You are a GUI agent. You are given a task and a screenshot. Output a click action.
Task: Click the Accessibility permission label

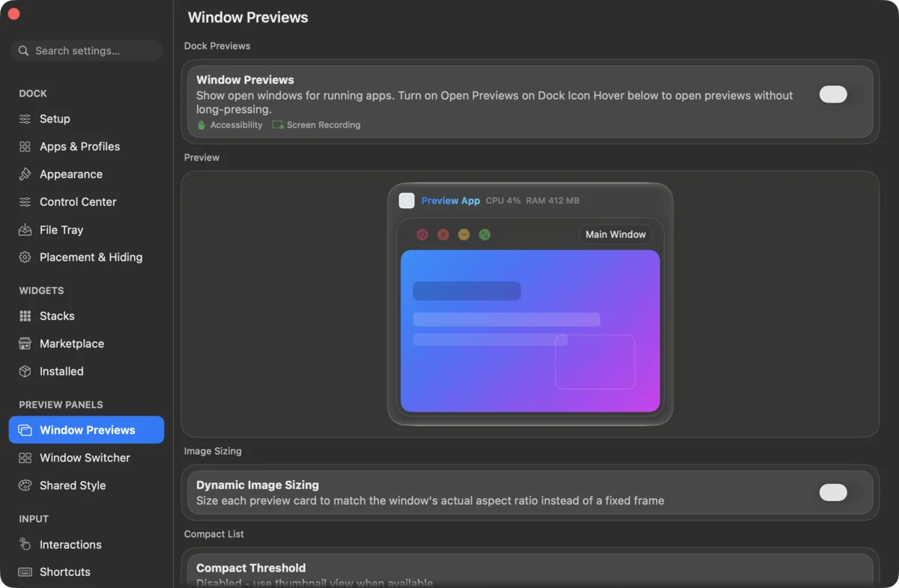237,125
